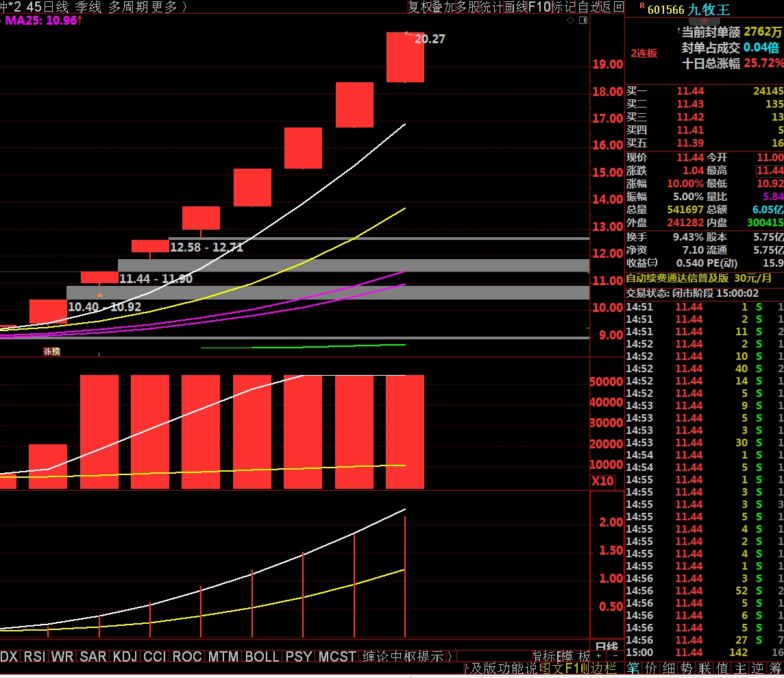784x678 pixels.
Task: Select ROC indicator tab
Action: [x=187, y=656]
